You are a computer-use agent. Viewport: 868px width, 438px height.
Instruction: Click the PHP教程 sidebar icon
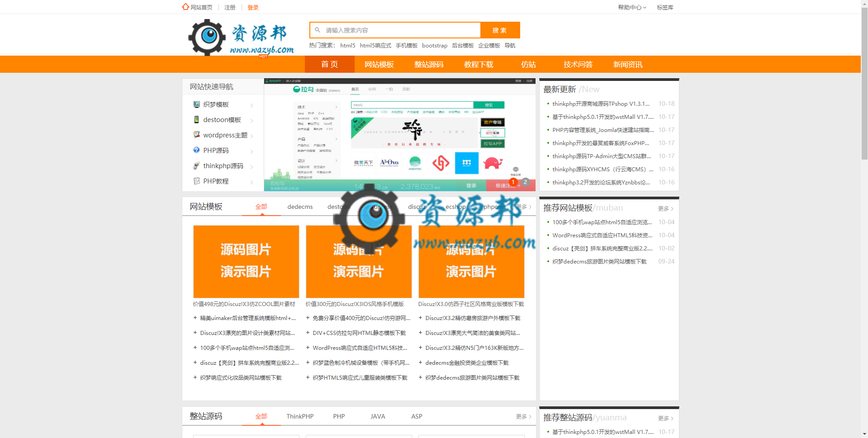[x=196, y=181]
